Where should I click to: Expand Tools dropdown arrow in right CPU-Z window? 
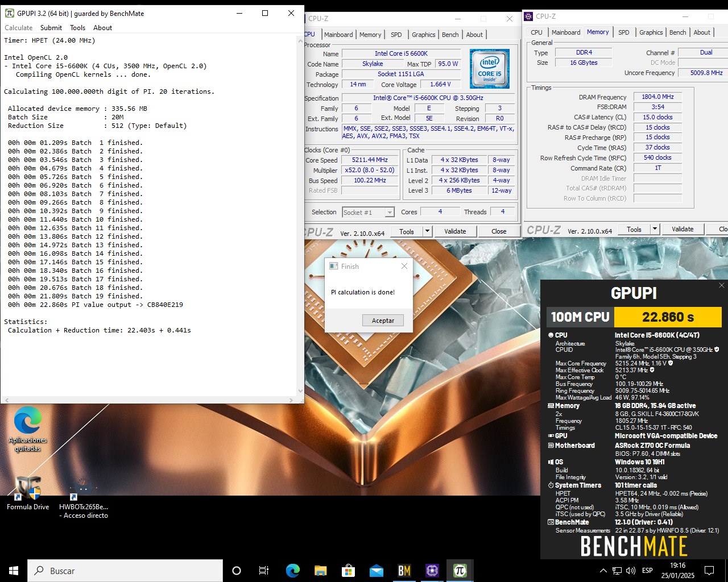click(655, 229)
